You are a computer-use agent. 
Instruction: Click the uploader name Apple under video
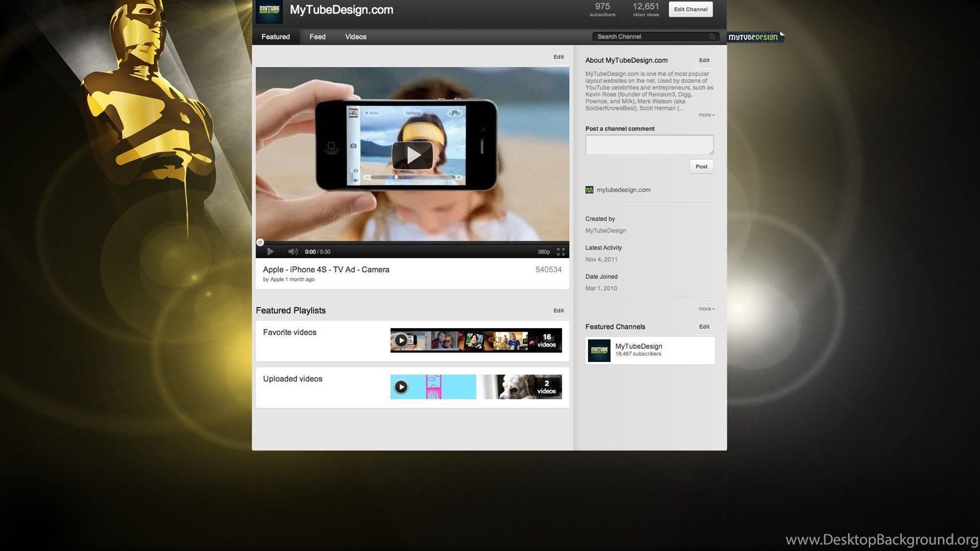277,280
